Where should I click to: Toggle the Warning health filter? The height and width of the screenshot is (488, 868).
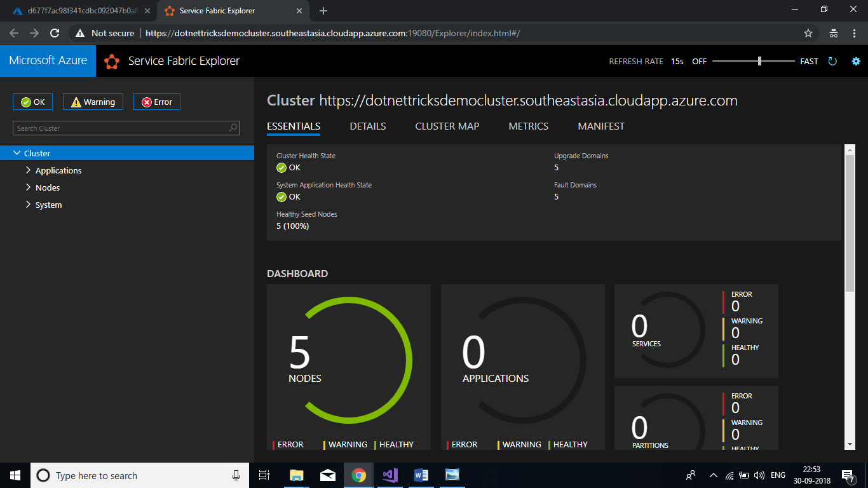(x=93, y=102)
